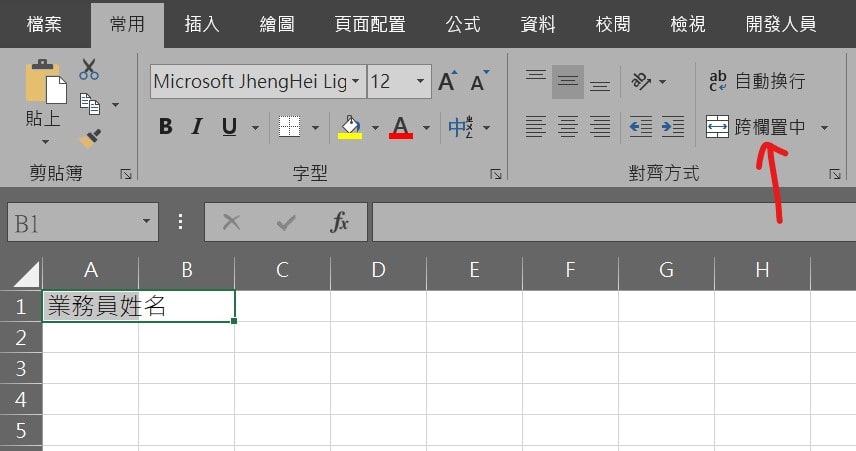Open borders dropdown arrow

pyautogui.click(x=315, y=128)
